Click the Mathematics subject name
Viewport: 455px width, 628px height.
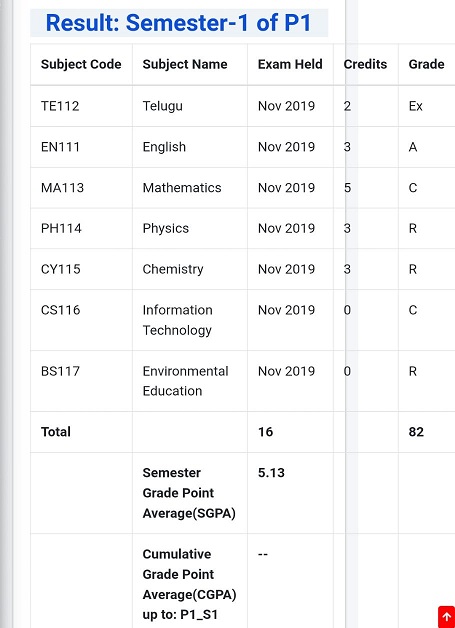(x=182, y=188)
